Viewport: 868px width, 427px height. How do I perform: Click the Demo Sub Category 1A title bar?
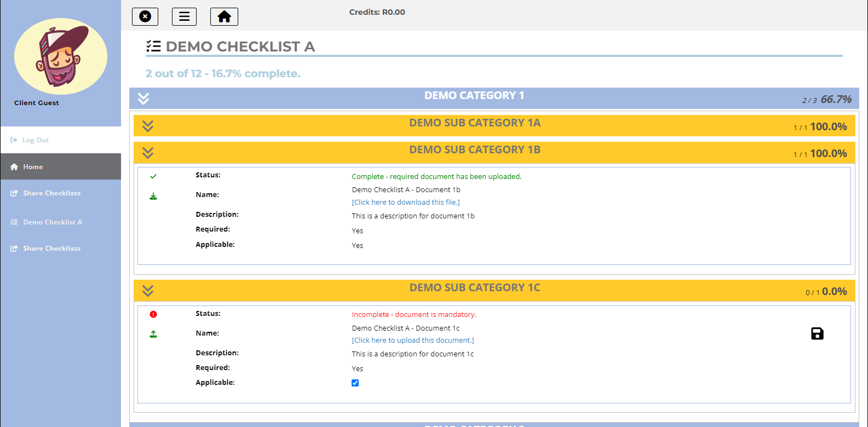pyautogui.click(x=494, y=125)
